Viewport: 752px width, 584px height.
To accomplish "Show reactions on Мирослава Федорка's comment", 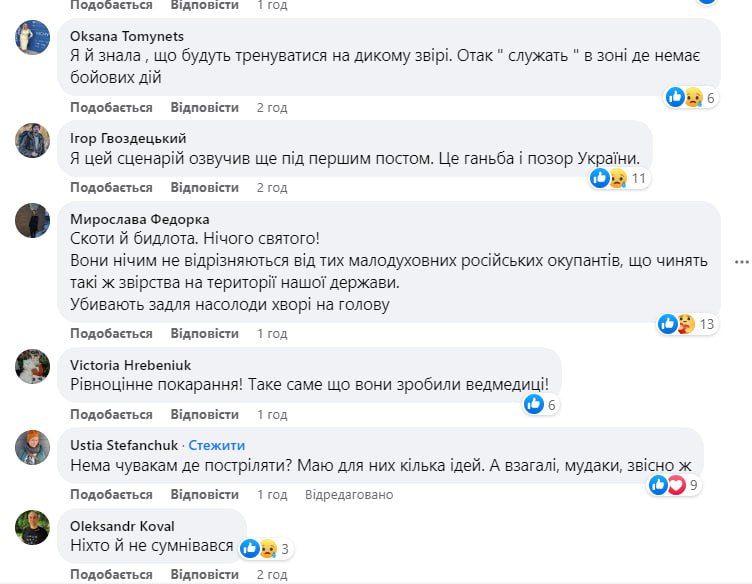I will pos(689,323).
